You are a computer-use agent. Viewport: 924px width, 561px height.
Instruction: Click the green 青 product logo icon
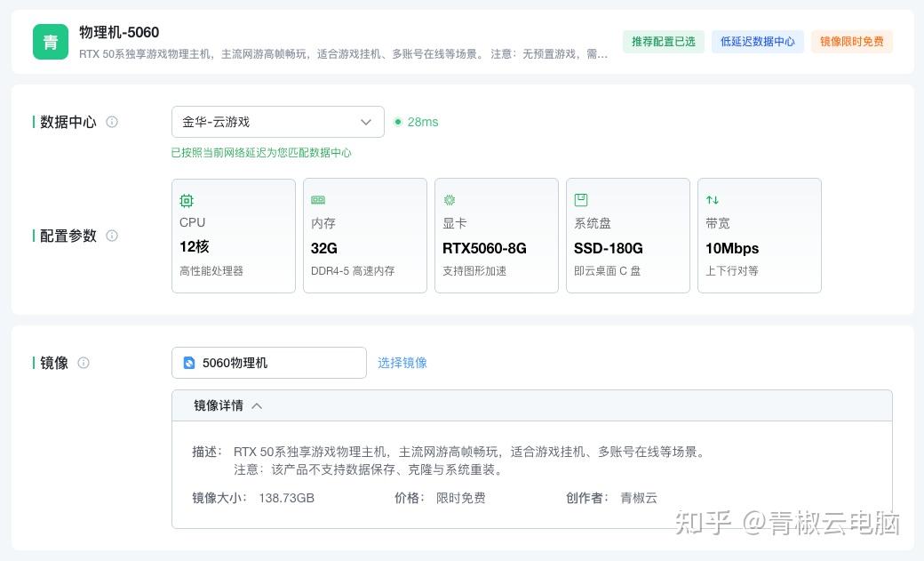click(x=50, y=42)
